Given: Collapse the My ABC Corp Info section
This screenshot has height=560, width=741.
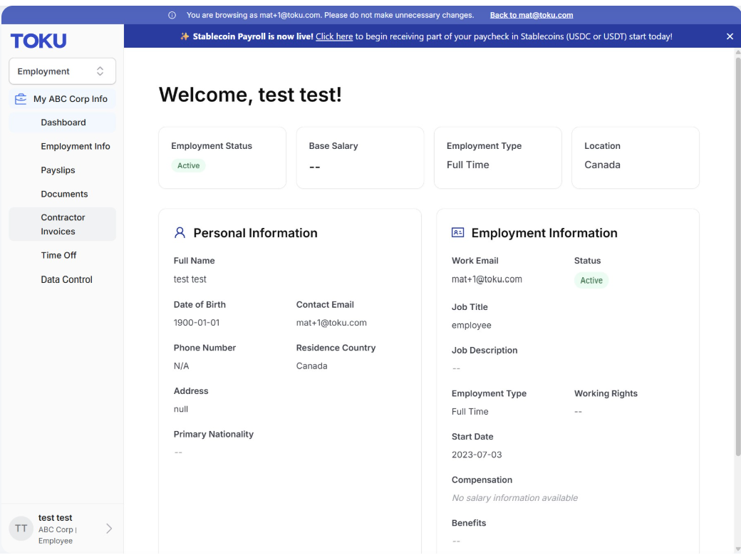Looking at the screenshot, I should [x=63, y=99].
